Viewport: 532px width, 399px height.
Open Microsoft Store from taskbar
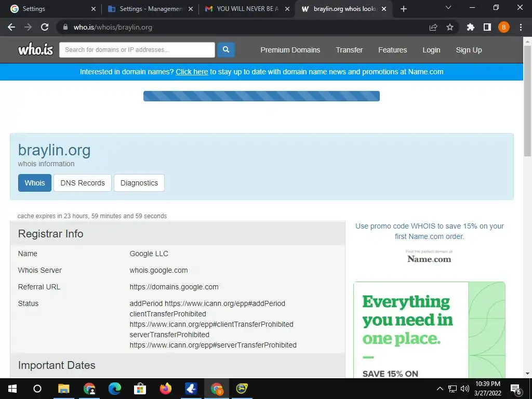(140, 389)
